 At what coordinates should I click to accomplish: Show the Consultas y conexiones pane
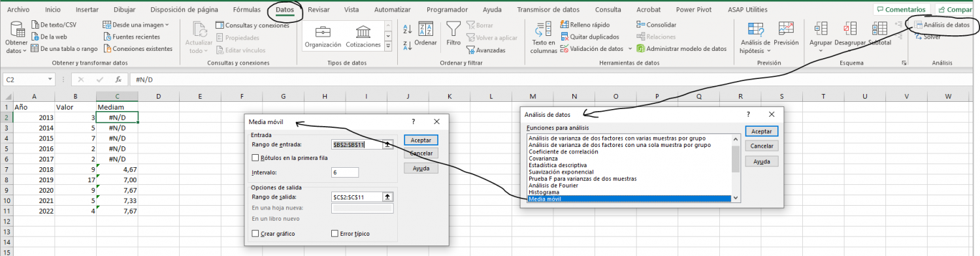pyautogui.click(x=252, y=25)
